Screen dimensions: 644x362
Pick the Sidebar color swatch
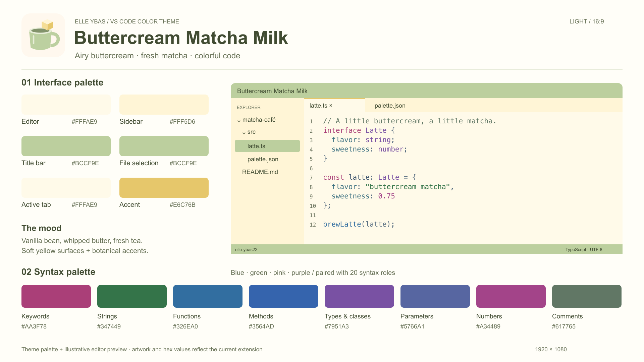coord(164,105)
